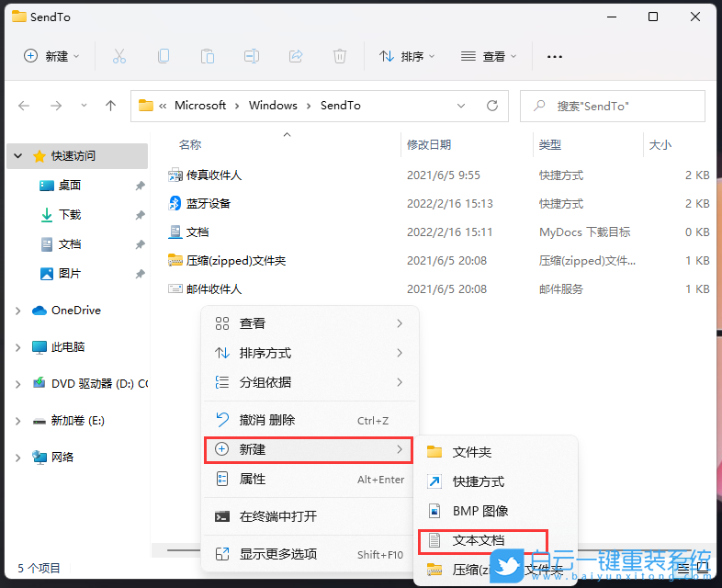Click the Copy icon in toolbar
This screenshot has height=588, width=722.
point(163,56)
